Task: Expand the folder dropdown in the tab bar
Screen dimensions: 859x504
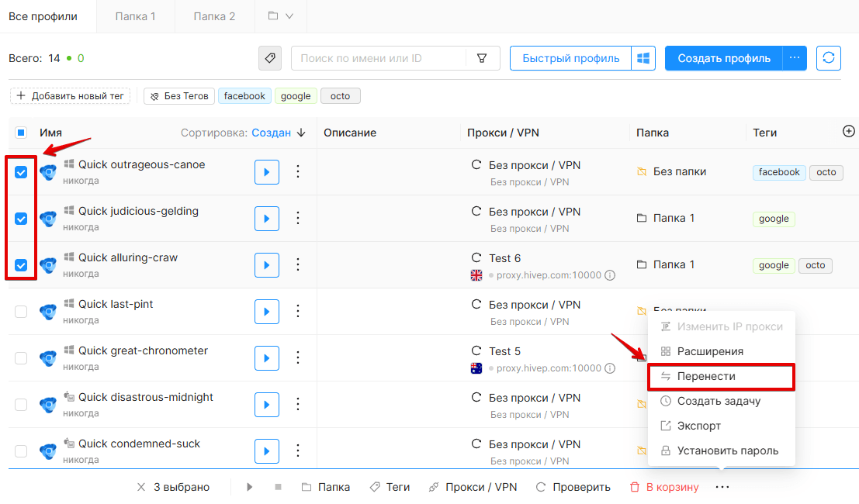Action: 280,16
